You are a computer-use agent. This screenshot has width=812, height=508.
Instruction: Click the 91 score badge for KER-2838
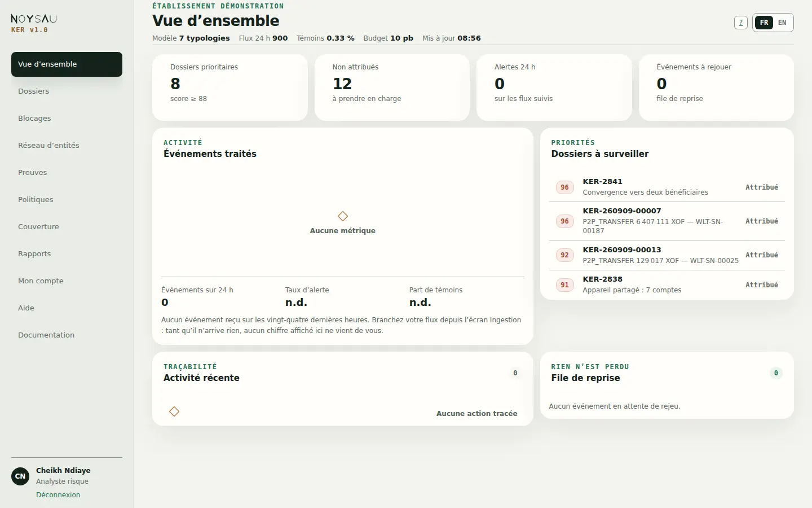point(564,285)
